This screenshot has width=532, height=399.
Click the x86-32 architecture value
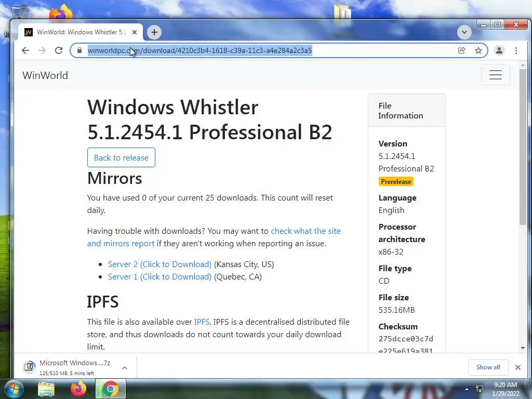(391, 252)
